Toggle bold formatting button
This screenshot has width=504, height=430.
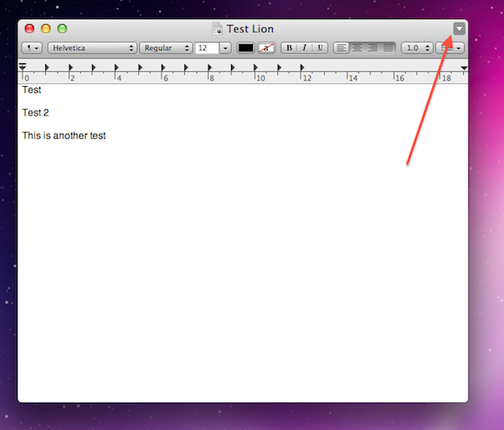tap(289, 48)
